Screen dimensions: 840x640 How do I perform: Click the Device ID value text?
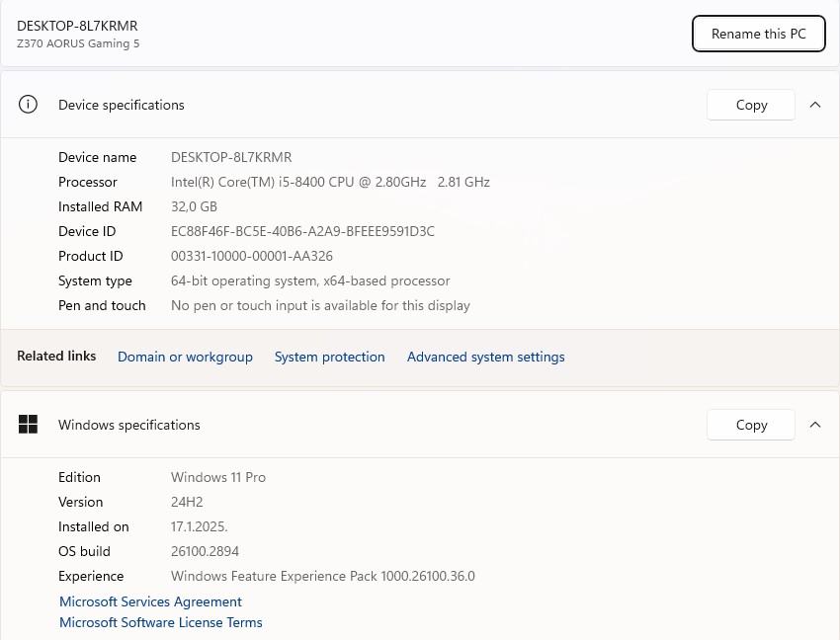(302, 231)
